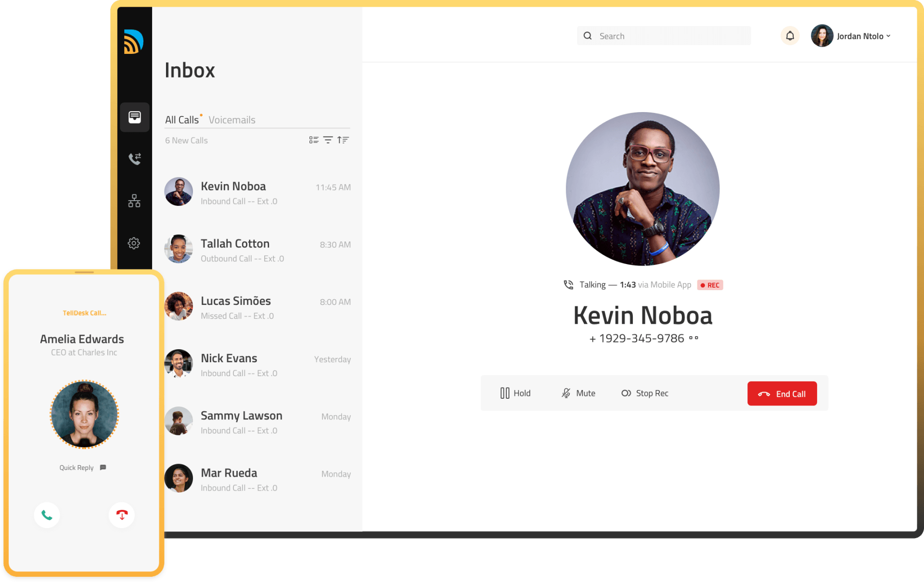Click Tallah Cotton's avatar in list
Image resolution: width=924 pixels, height=582 pixels.
point(179,249)
